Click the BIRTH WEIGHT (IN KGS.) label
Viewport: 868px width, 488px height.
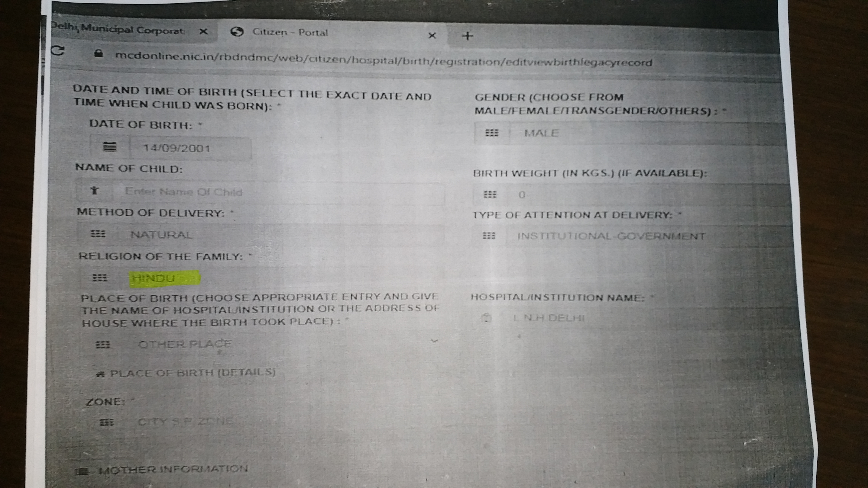590,173
